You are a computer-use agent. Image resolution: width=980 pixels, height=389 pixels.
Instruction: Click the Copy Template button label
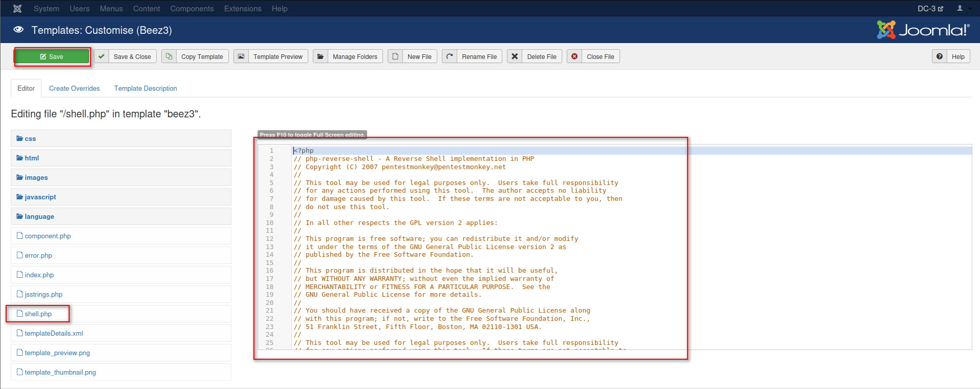pos(202,57)
